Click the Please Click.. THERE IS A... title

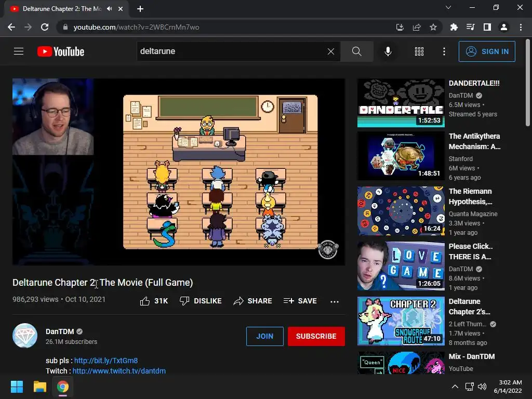coord(471,251)
